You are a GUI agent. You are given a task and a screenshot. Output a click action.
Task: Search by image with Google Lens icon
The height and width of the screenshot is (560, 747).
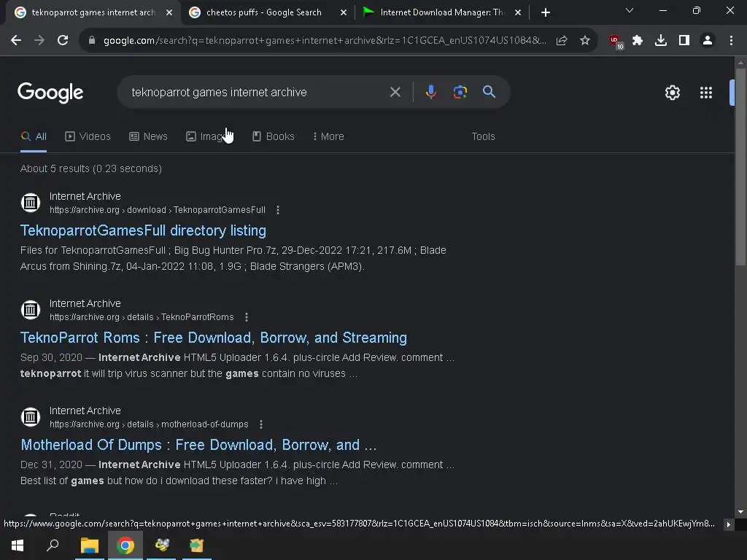pos(460,92)
